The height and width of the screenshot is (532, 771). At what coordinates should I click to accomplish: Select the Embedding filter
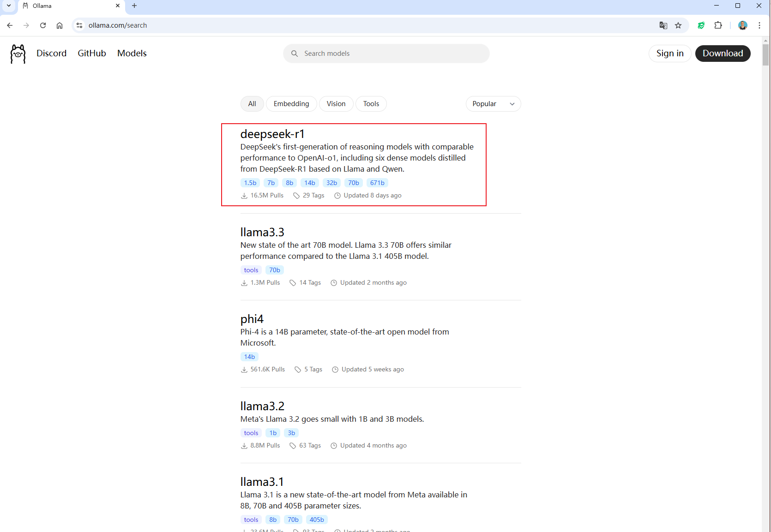click(291, 104)
